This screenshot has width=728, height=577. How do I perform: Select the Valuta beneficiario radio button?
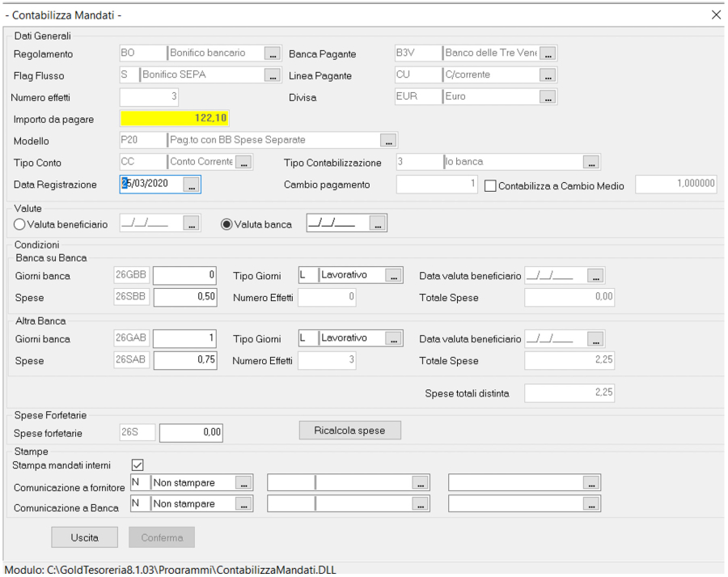tap(19, 225)
